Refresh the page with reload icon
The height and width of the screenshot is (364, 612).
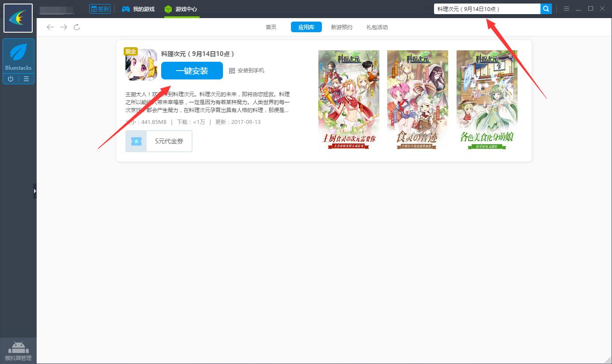point(77,27)
